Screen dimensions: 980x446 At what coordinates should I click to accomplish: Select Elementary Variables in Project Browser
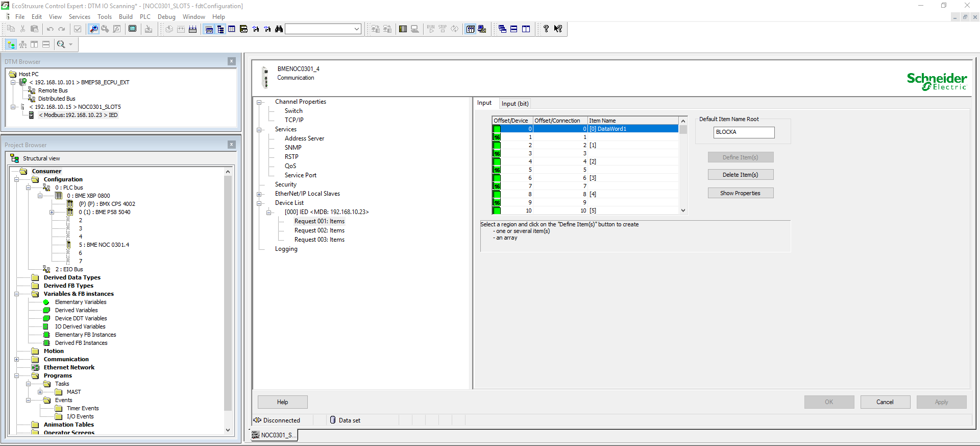click(81, 302)
